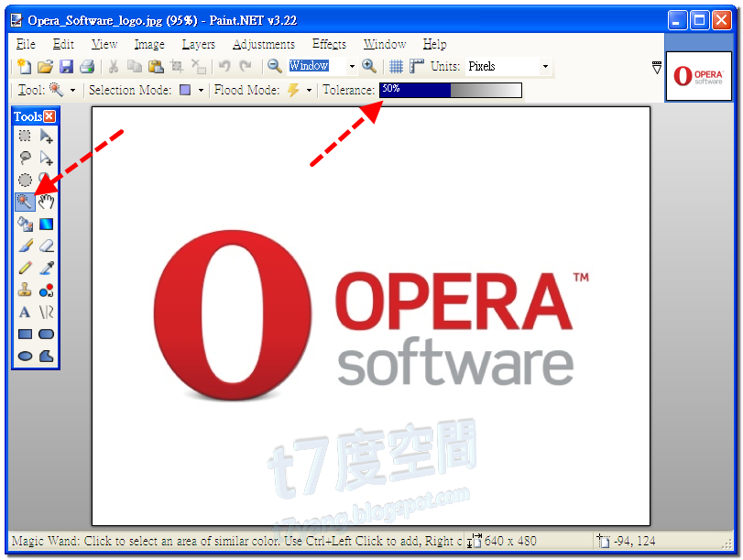Click the Print icon
743x560 pixels.
pyautogui.click(x=87, y=66)
